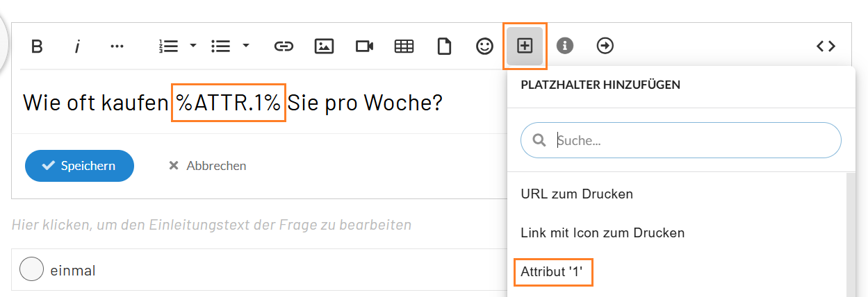Click the Speichern button

pyautogui.click(x=79, y=166)
